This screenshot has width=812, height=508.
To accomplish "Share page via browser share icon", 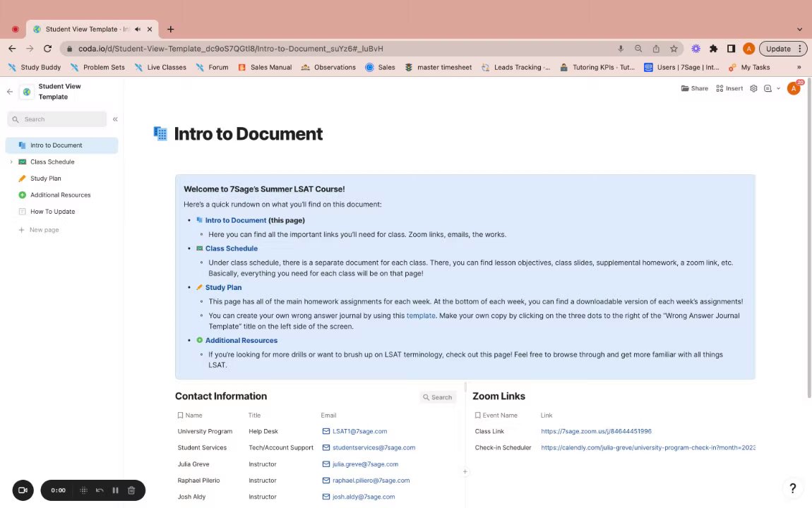I will [x=656, y=49].
